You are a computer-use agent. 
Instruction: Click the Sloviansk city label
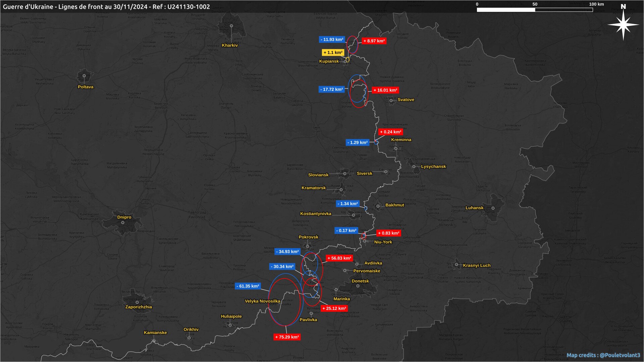click(318, 175)
